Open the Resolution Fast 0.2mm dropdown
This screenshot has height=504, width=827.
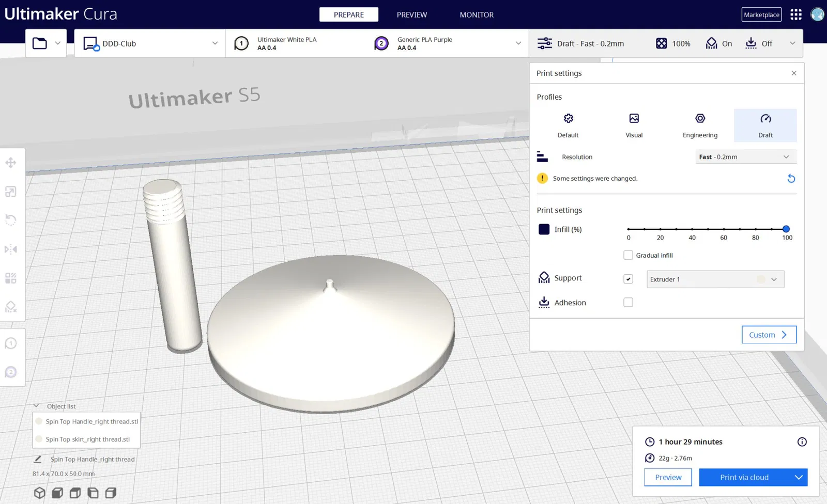(x=746, y=157)
